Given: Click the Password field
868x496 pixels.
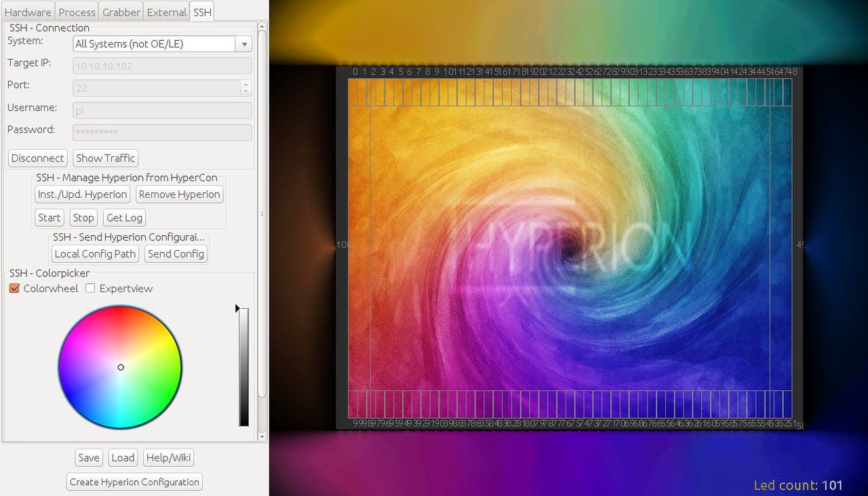Looking at the screenshot, I should 162,132.
